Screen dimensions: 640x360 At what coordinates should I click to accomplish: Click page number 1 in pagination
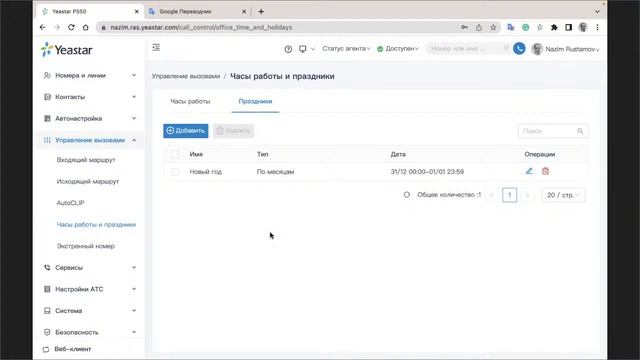[x=509, y=195]
